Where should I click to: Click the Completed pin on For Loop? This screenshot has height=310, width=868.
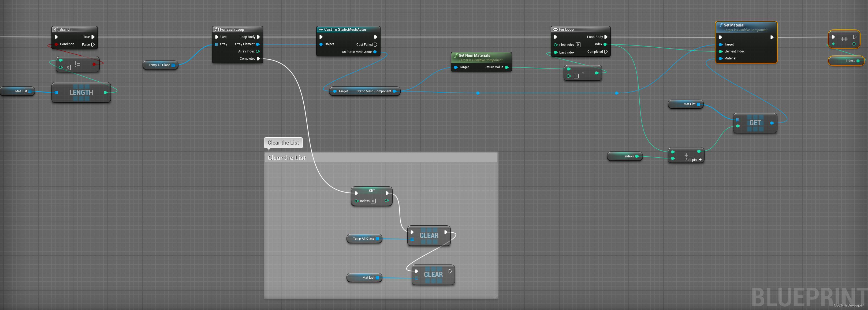(x=606, y=51)
